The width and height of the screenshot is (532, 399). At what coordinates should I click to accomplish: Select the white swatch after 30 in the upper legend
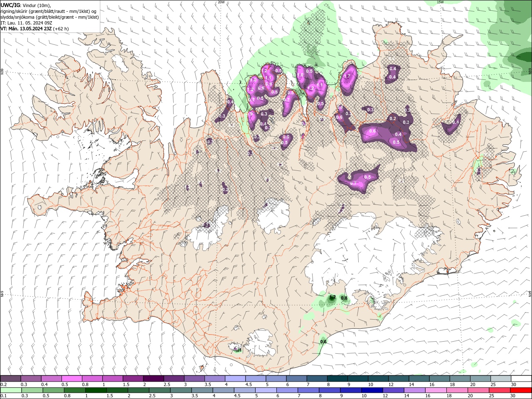(x=522, y=379)
